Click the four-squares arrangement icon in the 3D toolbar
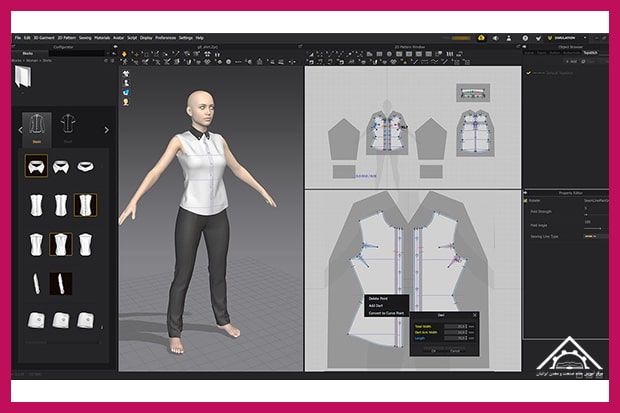 click(207, 54)
